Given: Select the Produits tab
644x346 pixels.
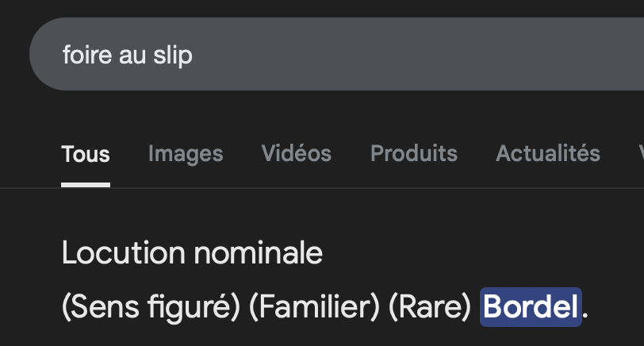Looking at the screenshot, I should pyautogui.click(x=414, y=153).
